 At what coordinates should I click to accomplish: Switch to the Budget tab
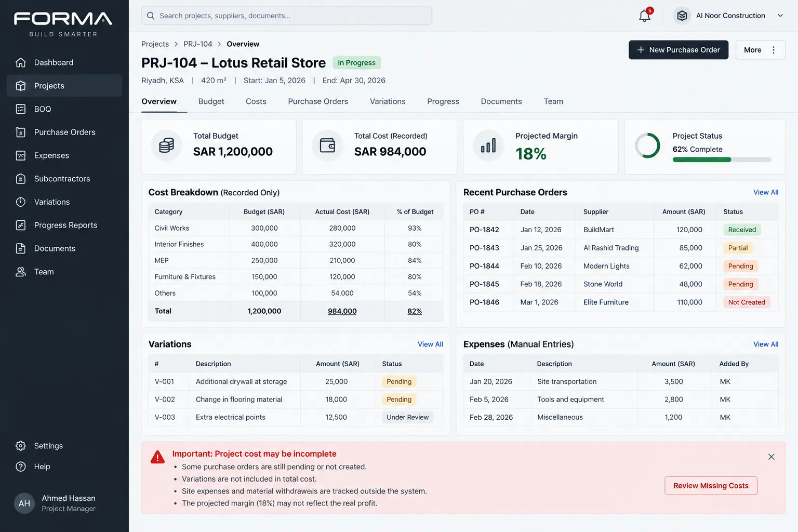(x=211, y=101)
